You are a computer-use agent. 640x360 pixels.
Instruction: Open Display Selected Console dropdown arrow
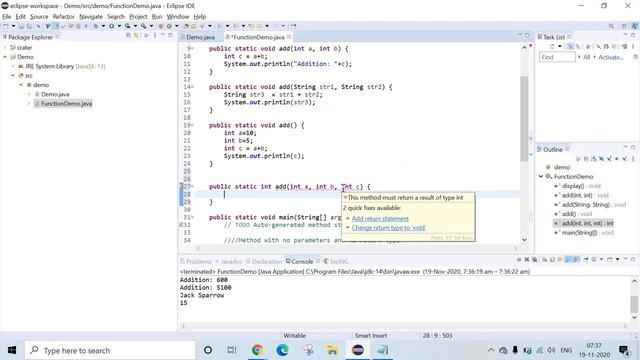point(601,260)
